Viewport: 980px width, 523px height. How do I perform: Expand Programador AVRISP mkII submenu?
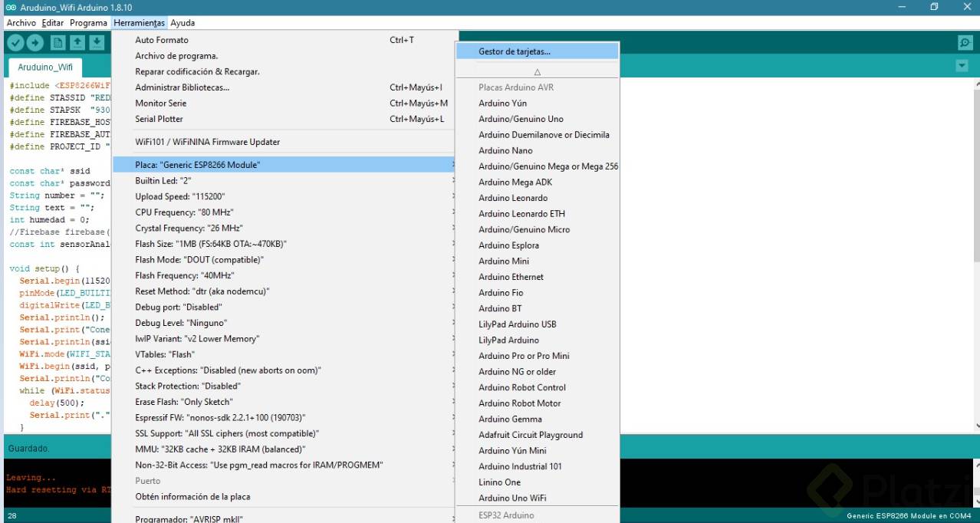(x=284, y=519)
